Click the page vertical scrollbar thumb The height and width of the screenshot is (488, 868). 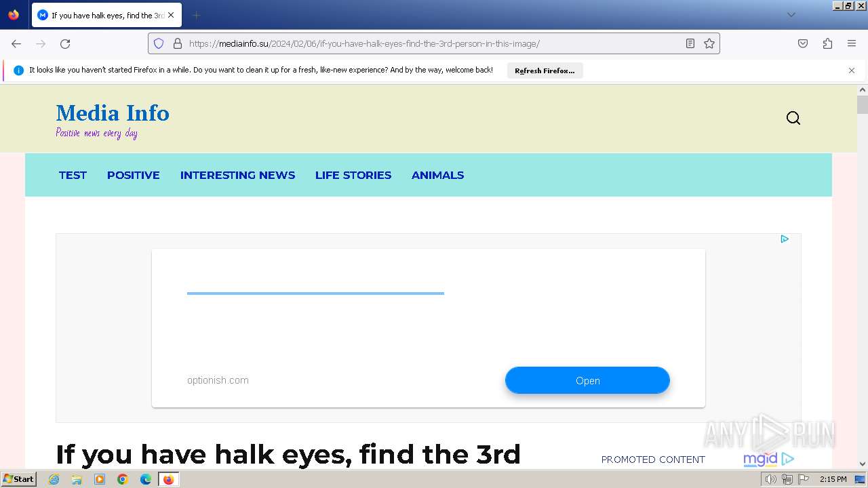pyautogui.click(x=863, y=105)
